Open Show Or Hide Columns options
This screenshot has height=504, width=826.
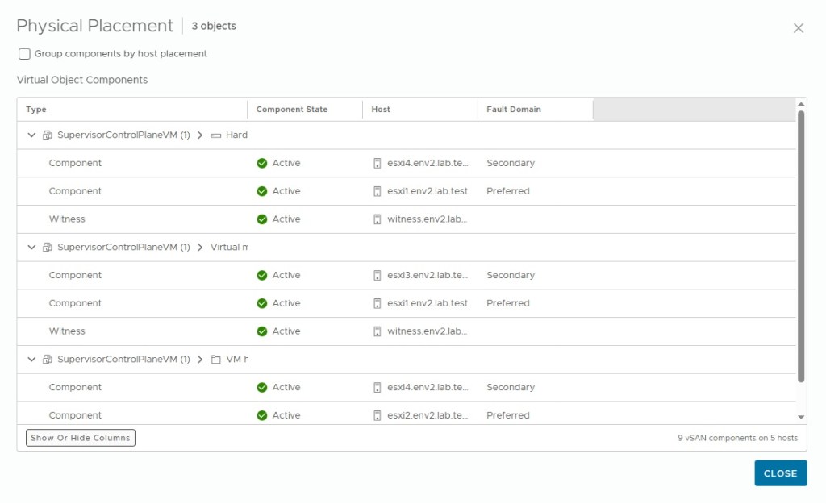click(x=81, y=438)
